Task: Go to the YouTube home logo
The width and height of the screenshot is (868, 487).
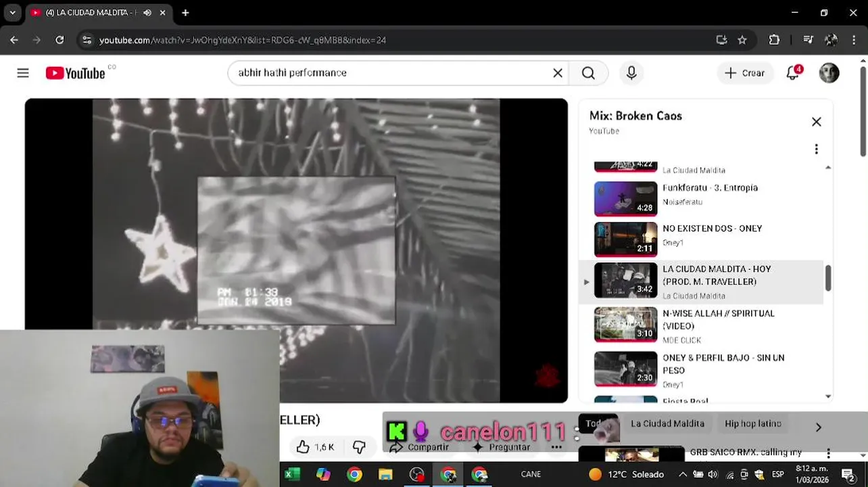Action: (x=75, y=73)
